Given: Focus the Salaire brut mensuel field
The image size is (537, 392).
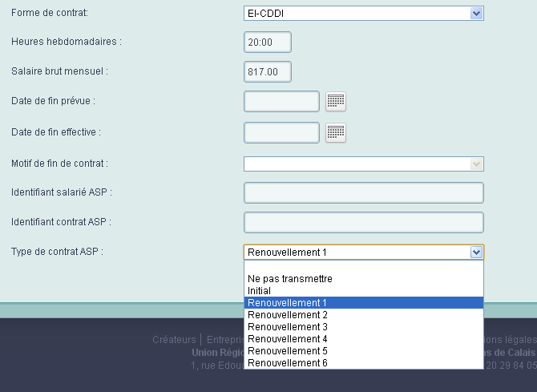Looking at the screenshot, I should [x=268, y=71].
